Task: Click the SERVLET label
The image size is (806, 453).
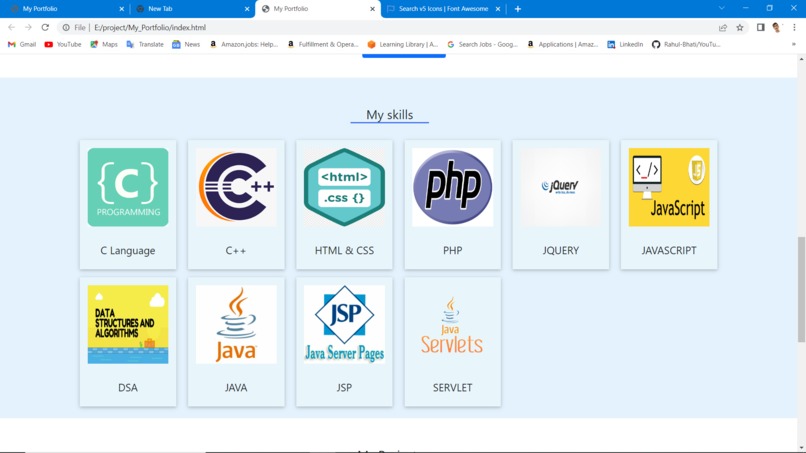Action: tap(452, 388)
